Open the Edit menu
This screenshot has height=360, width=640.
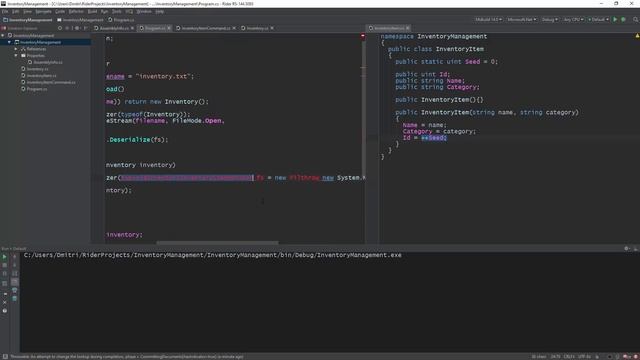pos(16,11)
